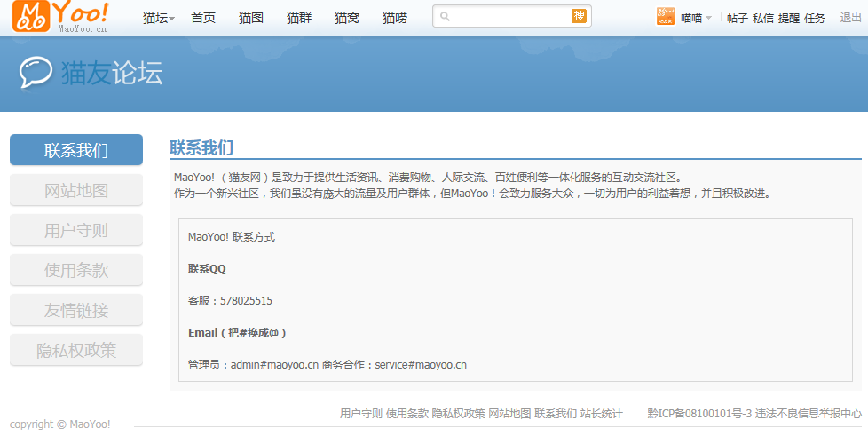The width and height of the screenshot is (868, 436).
Task: Select 联系我们 sidebar tab
Action: (x=76, y=149)
